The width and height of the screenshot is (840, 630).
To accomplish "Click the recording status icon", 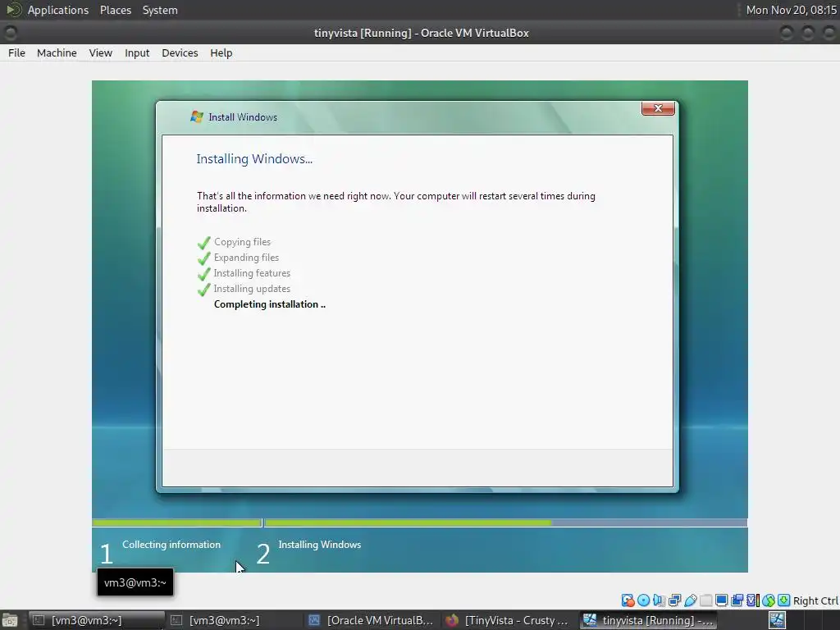I will (x=737, y=600).
